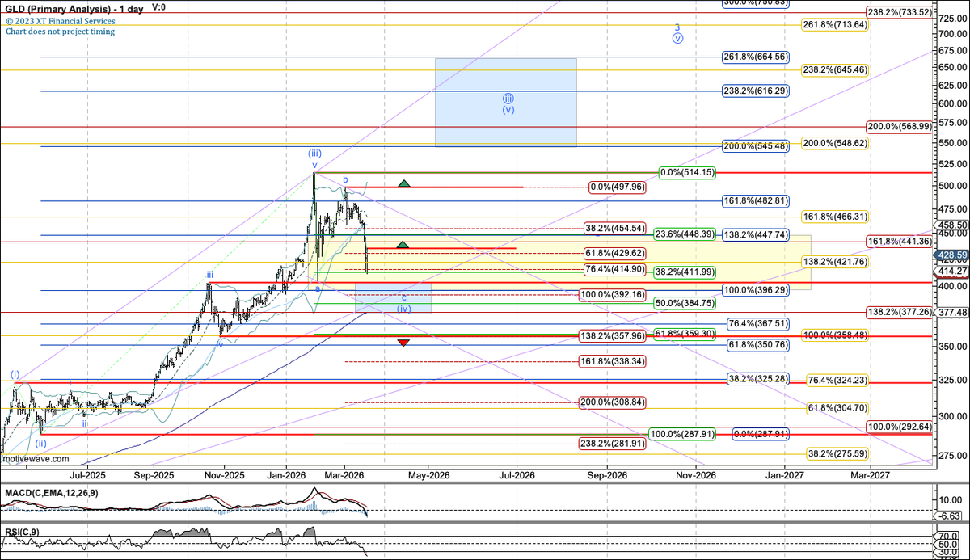
Task: Select the 161.8%(482.81) Fibonacci label
Action: 755,199
